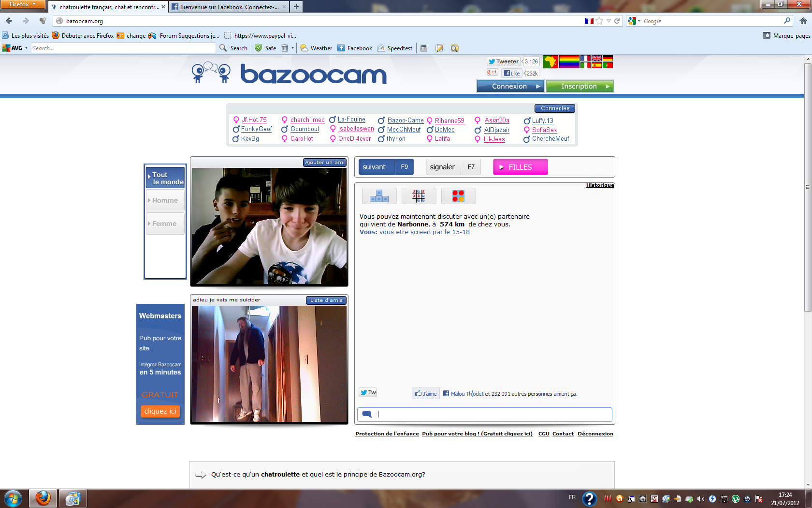This screenshot has height=508, width=812.
Task: Open the Connexion login button
Action: pyautogui.click(x=510, y=86)
